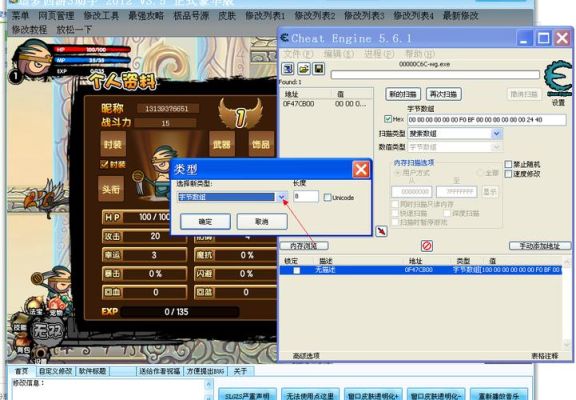Screen dimensions: 576x400
Task: Open the 网页管理 menu in the helper window
Action: click(x=56, y=16)
